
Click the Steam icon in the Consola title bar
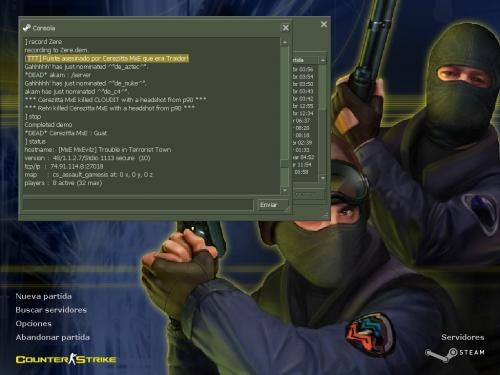26,28
